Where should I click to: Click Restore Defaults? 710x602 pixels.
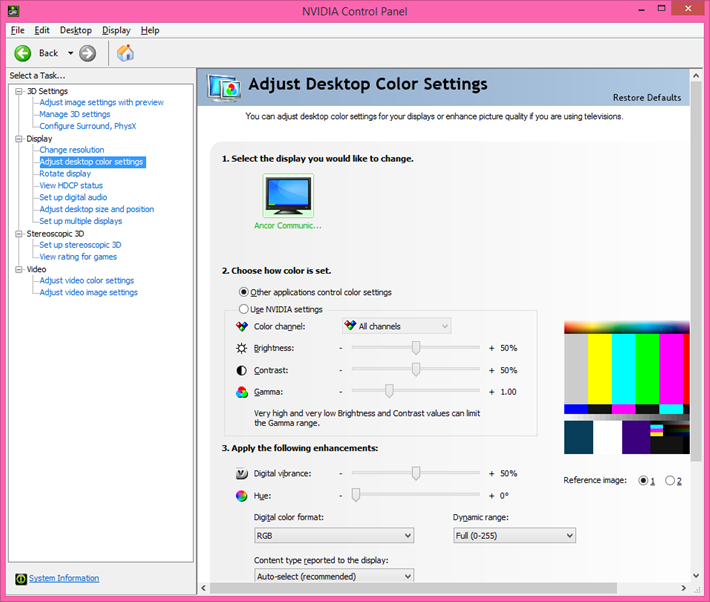tap(647, 98)
